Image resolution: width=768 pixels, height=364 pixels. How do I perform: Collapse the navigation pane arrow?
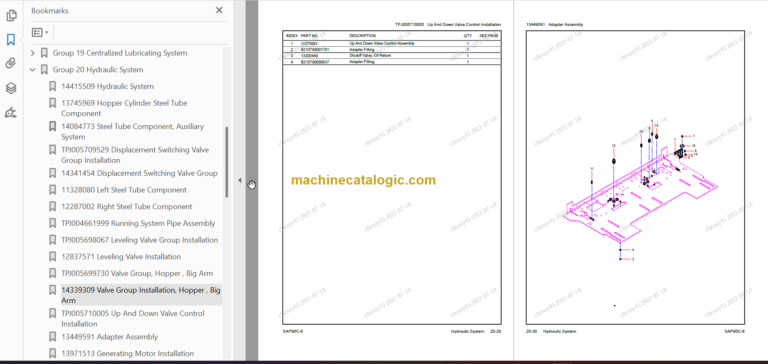click(x=240, y=180)
